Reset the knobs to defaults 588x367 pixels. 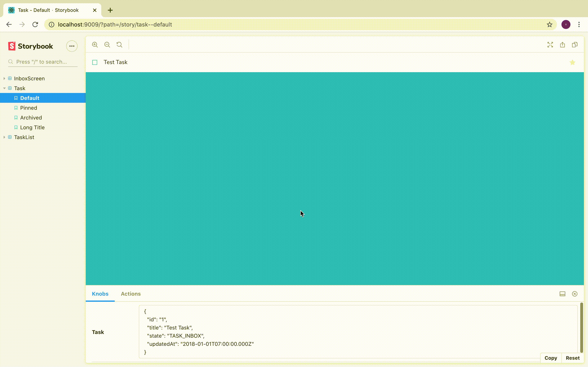point(573,358)
